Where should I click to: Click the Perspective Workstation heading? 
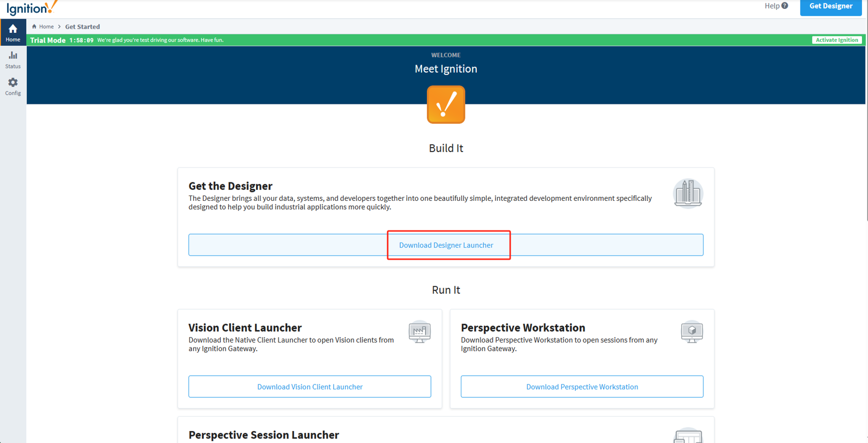pyautogui.click(x=523, y=328)
